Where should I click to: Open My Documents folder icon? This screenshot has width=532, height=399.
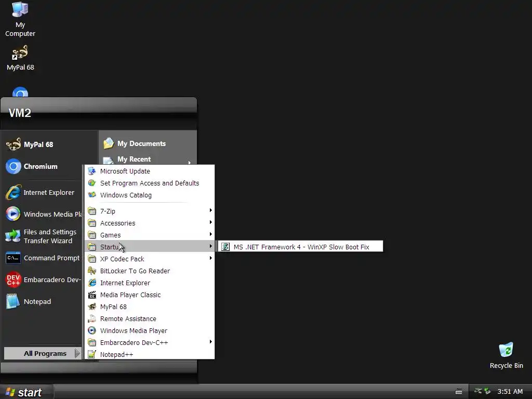click(x=109, y=143)
